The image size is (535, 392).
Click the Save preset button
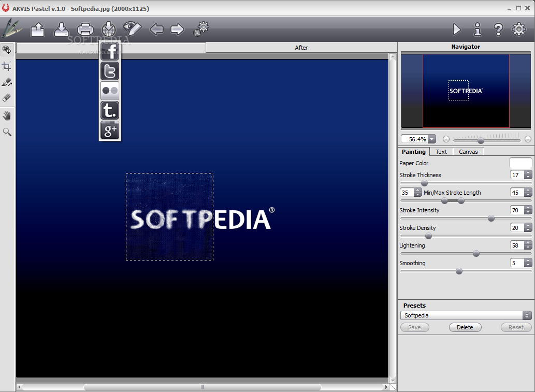pos(414,327)
